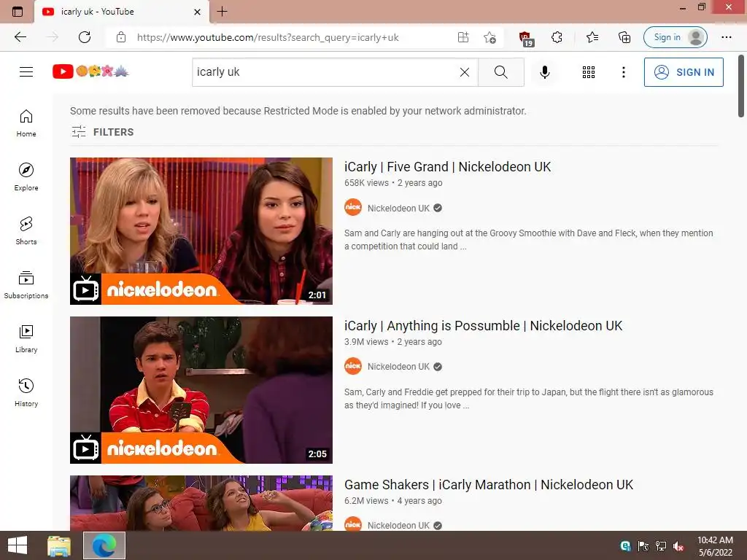Clear the search box with the X
The width and height of the screenshot is (747, 560).
point(465,72)
